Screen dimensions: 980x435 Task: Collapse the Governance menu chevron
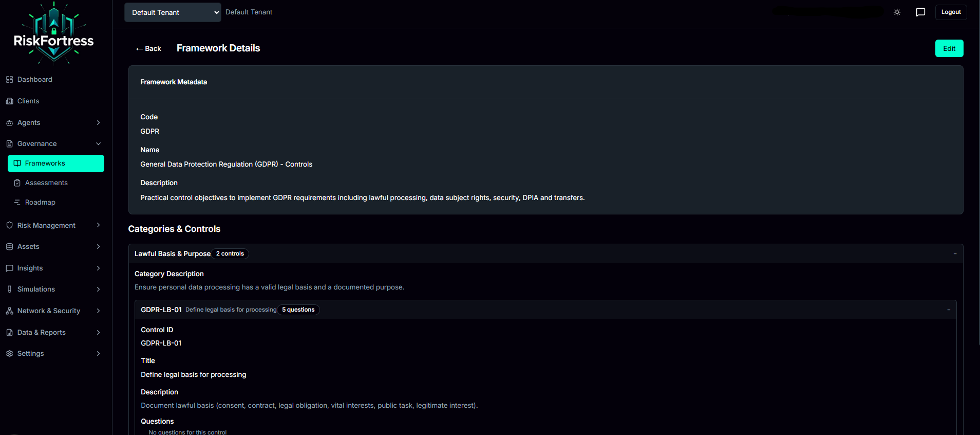coord(98,144)
